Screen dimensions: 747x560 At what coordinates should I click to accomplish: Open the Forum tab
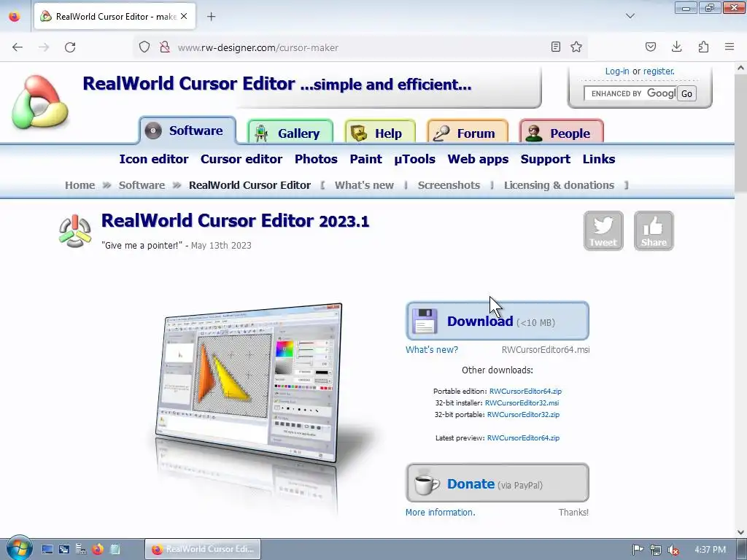tap(468, 133)
